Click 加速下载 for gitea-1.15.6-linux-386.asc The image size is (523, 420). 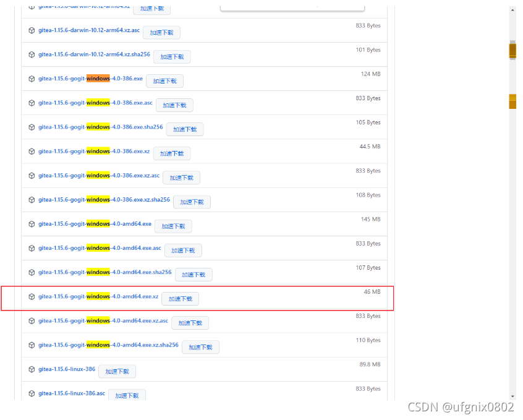click(x=127, y=395)
